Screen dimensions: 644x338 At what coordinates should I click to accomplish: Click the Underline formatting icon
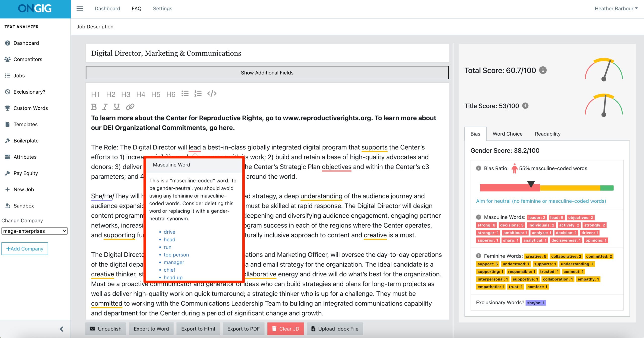click(117, 106)
